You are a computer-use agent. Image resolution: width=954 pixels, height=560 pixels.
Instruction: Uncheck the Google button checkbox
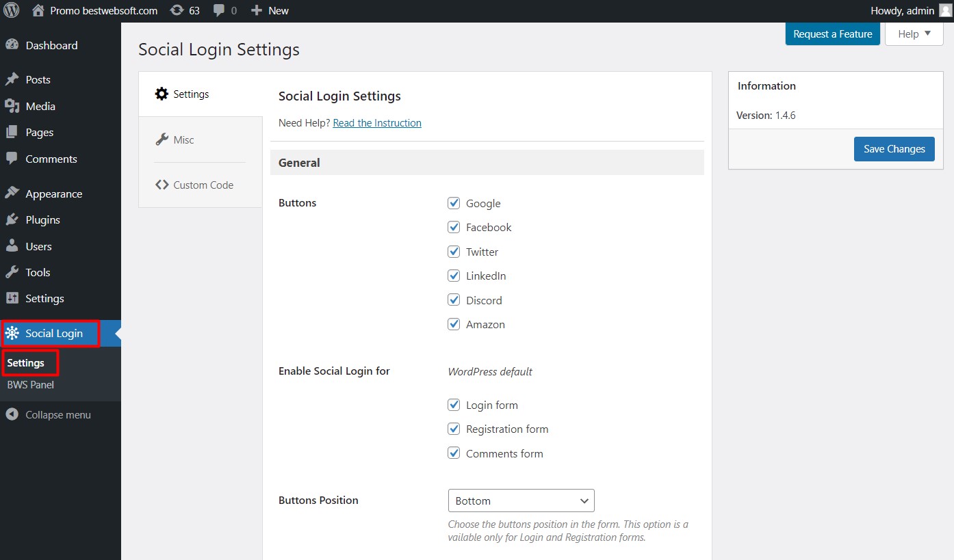pyautogui.click(x=454, y=203)
